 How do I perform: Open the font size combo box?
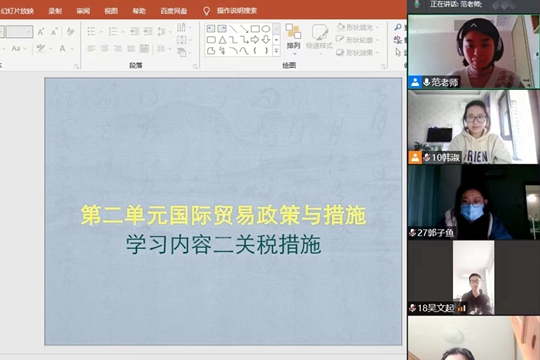[x=20, y=32]
